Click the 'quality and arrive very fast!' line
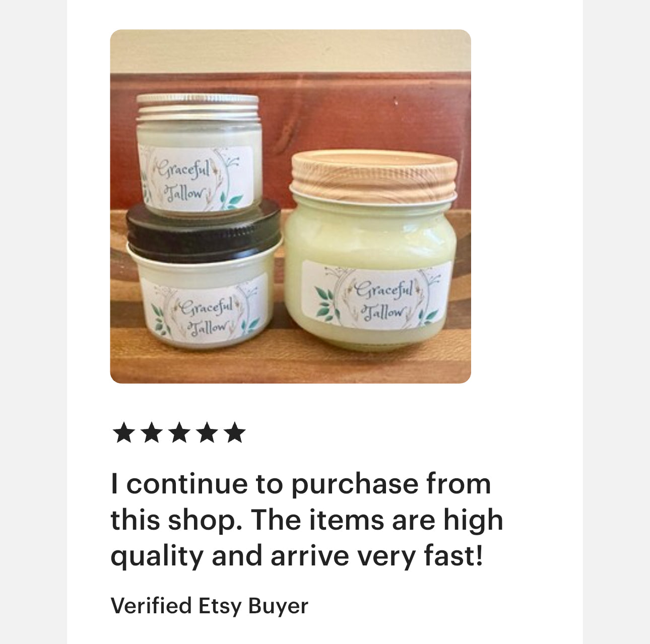Screen dimensions: 650x644 click(297, 556)
